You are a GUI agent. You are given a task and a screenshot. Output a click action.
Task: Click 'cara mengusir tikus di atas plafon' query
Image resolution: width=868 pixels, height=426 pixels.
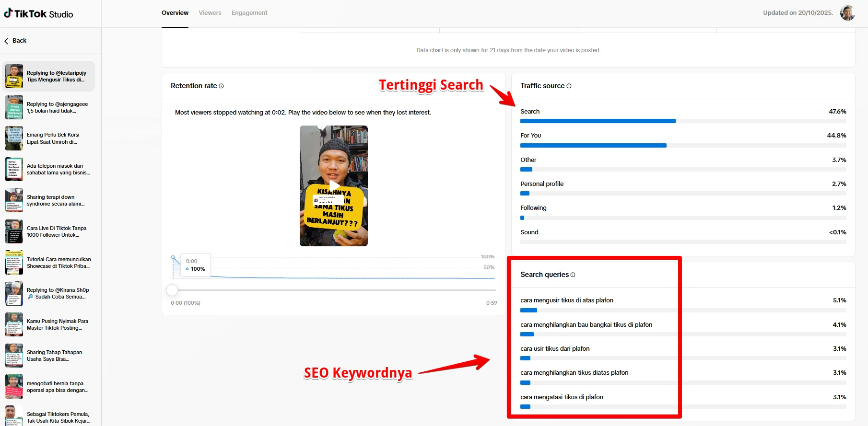click(x=566, y=300)
